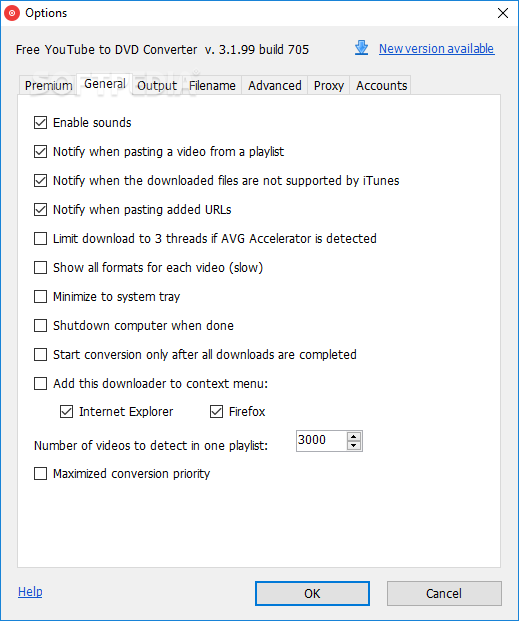Viewport: 519px width, 621px height.
Task: Select the Premium tab
Action: tap(48, 86)
